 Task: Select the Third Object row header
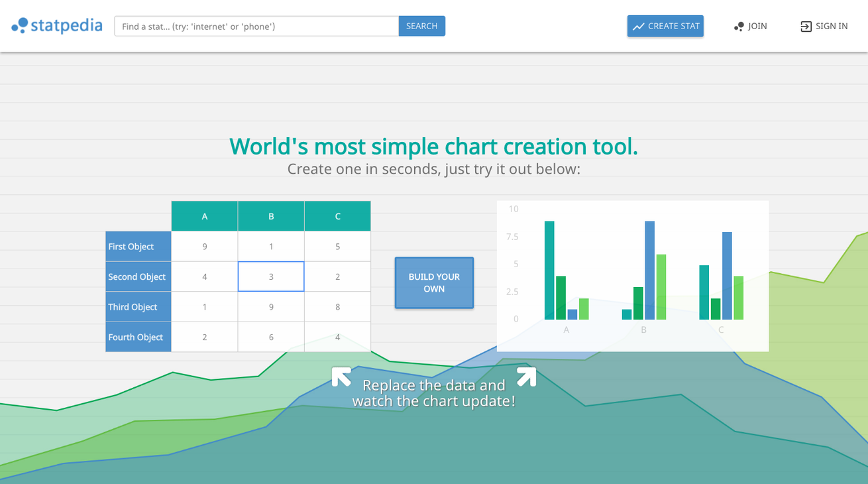pos(138,307)
